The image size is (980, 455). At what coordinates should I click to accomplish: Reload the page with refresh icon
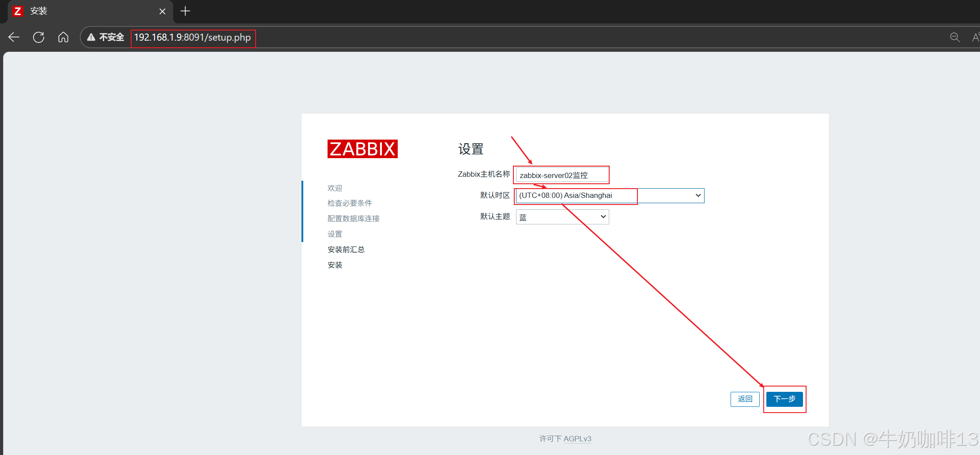tap(39, 37)
